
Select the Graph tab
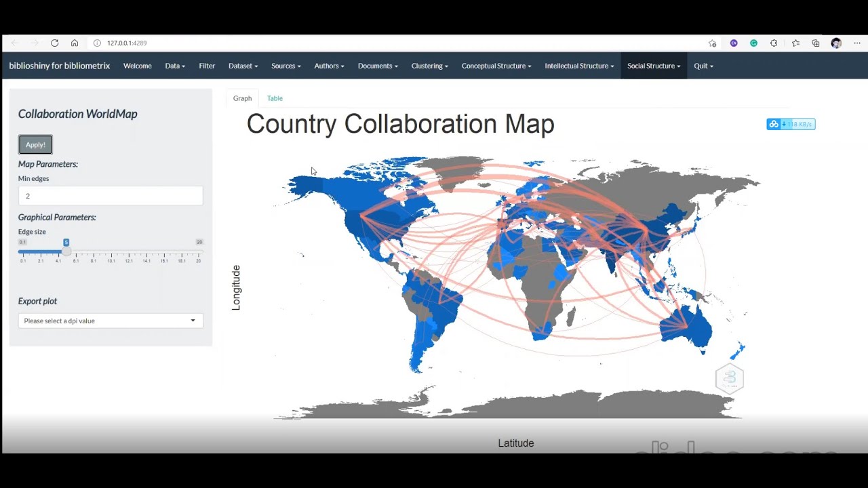coord(242,98)
